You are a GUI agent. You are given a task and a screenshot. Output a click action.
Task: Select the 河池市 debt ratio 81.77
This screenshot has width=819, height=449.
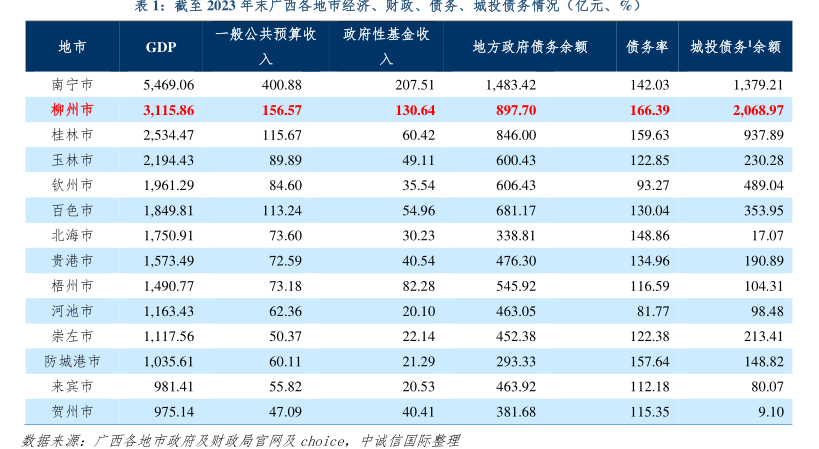[x=652, y=310]
